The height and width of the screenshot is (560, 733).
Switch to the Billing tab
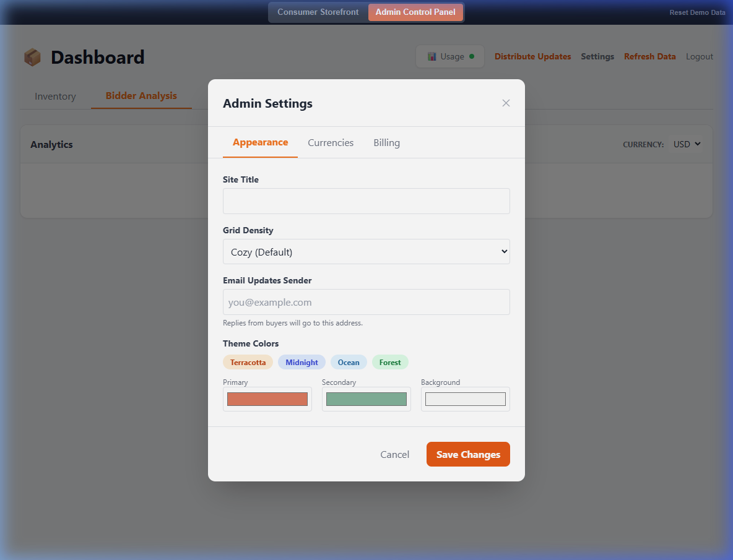point(386,142)
